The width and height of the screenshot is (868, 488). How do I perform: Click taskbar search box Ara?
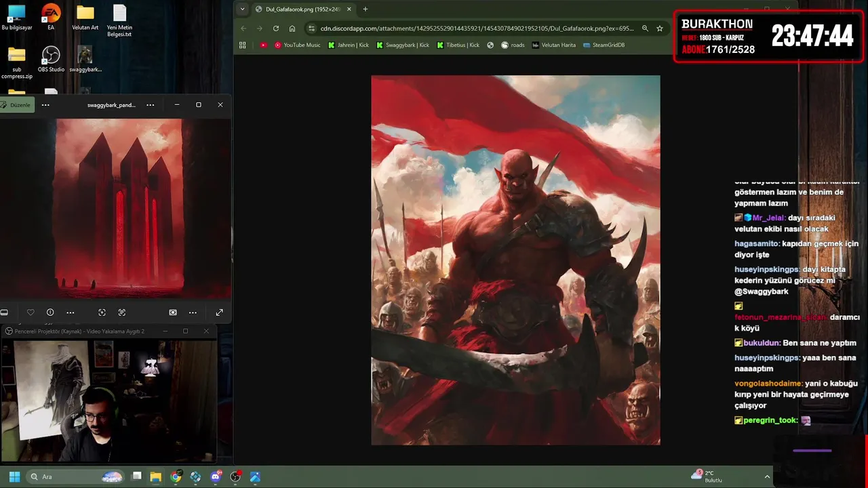77,477
